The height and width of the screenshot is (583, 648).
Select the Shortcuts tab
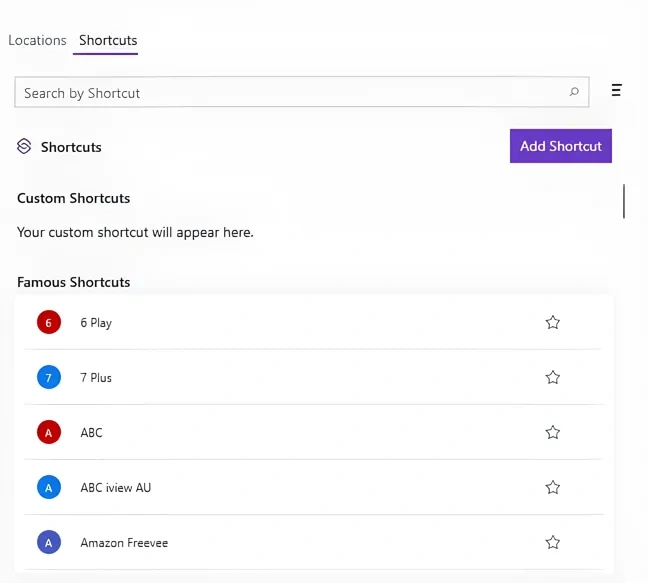click(108, 40)
